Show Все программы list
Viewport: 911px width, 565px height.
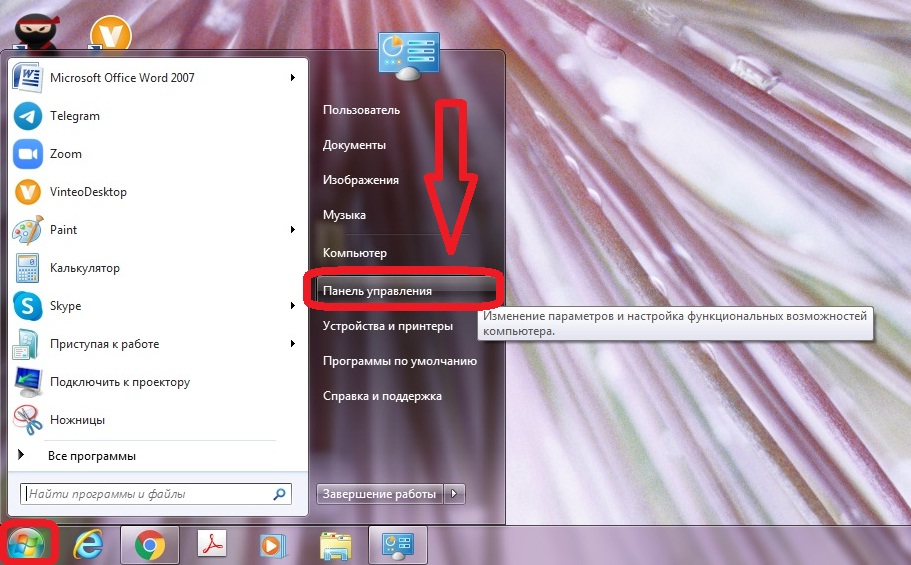coord(91,456)
